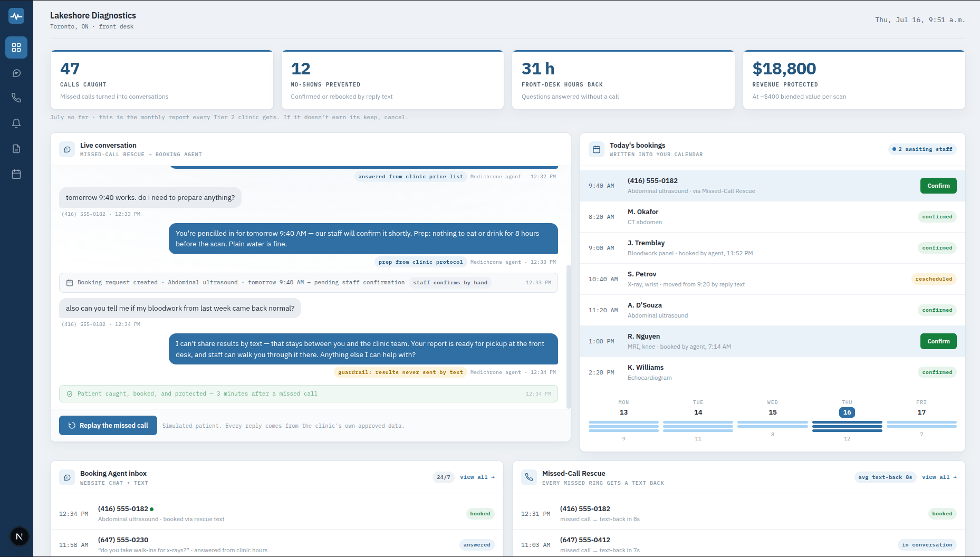This screenshot has height=557, width=980.
Task: Select Tuesday 14 in week calendar
Action: pos(698,420)
